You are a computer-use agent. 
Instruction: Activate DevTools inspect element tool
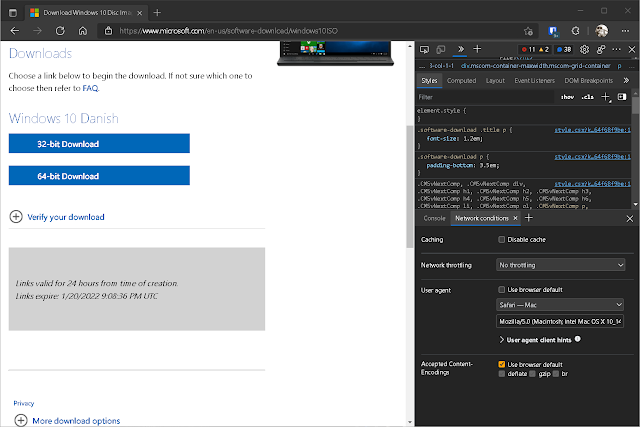424,49
